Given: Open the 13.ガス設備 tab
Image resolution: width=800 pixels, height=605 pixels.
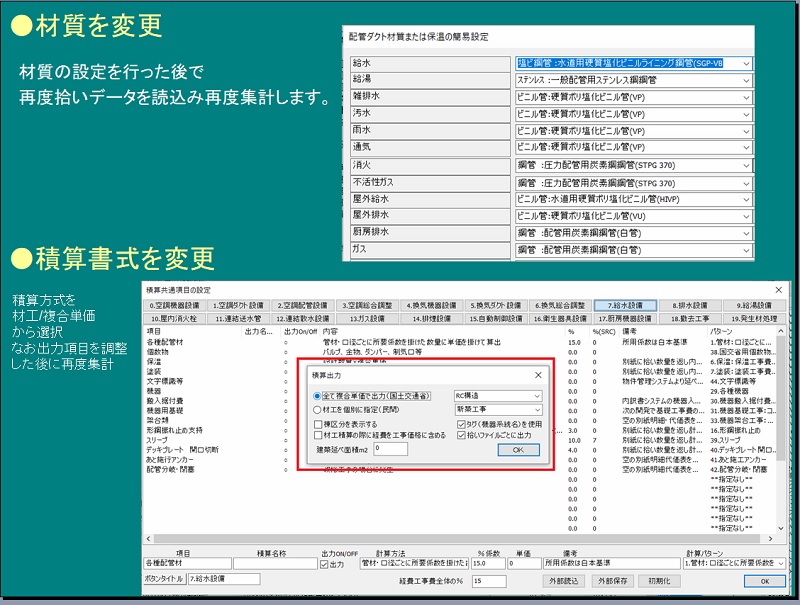Looking at the screenshot, I should tap(367, 318).
